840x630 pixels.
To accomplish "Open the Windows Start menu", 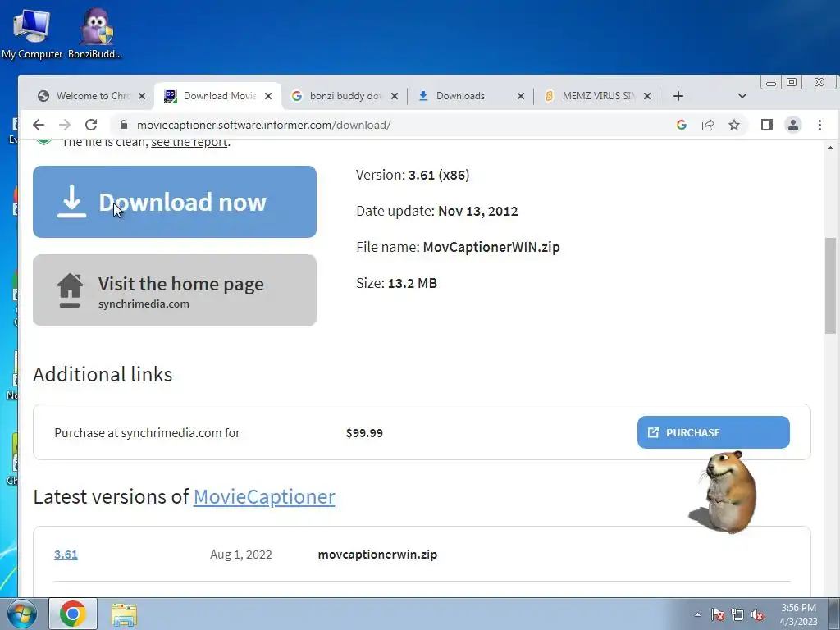I will tap(22, 614).
